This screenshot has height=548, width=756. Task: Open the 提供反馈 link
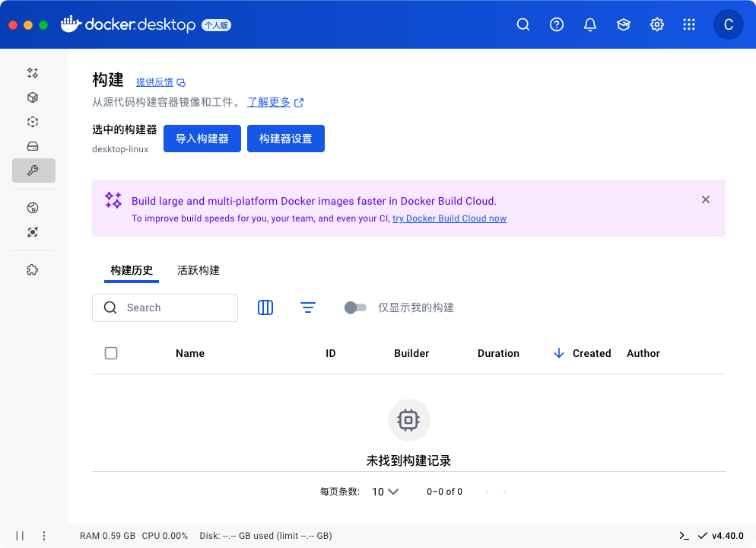click(160, 82)
